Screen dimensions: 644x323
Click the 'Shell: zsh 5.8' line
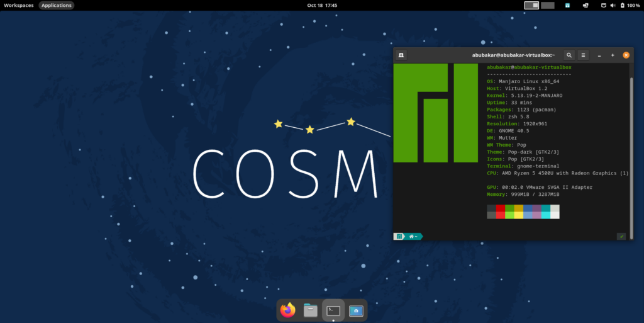click(x=508, y=116)
